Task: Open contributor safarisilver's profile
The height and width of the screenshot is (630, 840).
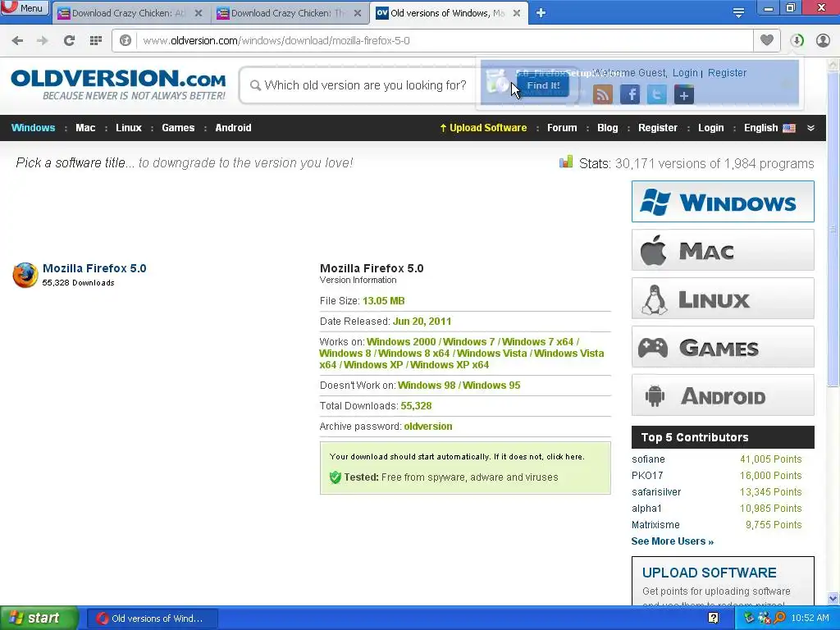Action: [x=656, y=492]
